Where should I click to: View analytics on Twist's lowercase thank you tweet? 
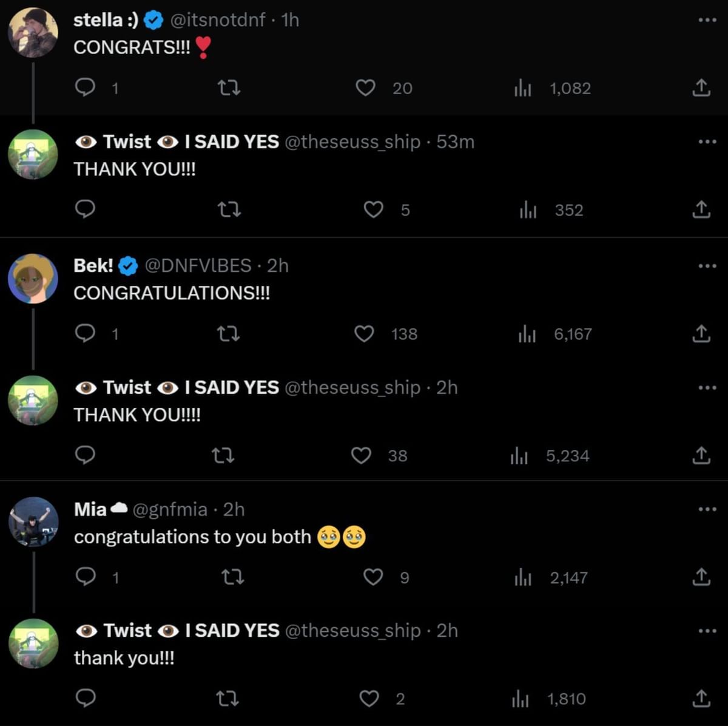coord(520,699)
